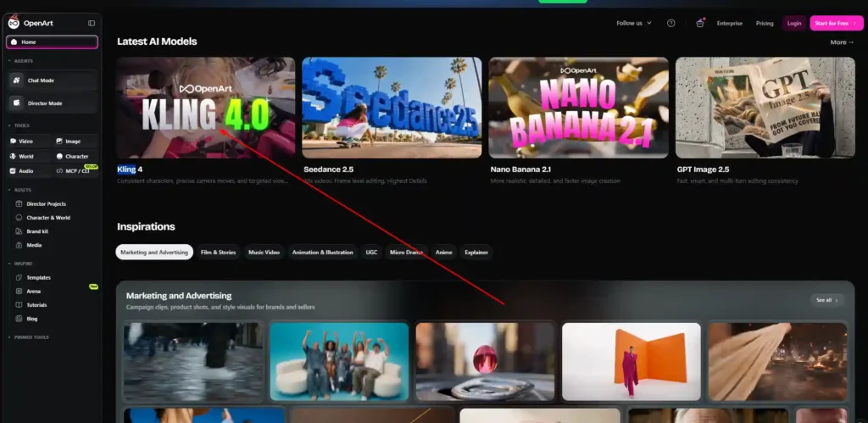Viewport: 868px width, 423px height.
Task: Collapse the sidebar with the panel icon
Action: (92, 23)
